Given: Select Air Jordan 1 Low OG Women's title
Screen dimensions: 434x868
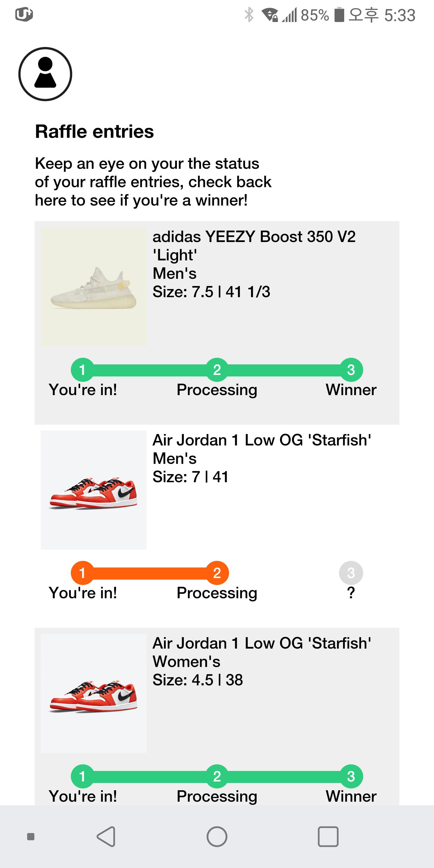Looking at the screenshot, I should pyautogui.click(x=262, y=643).
